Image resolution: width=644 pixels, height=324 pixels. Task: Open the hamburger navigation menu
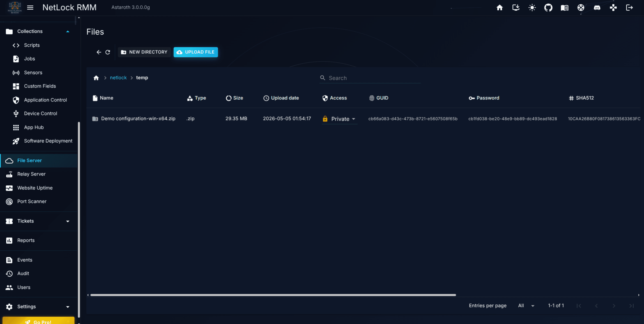pos(30,7)
